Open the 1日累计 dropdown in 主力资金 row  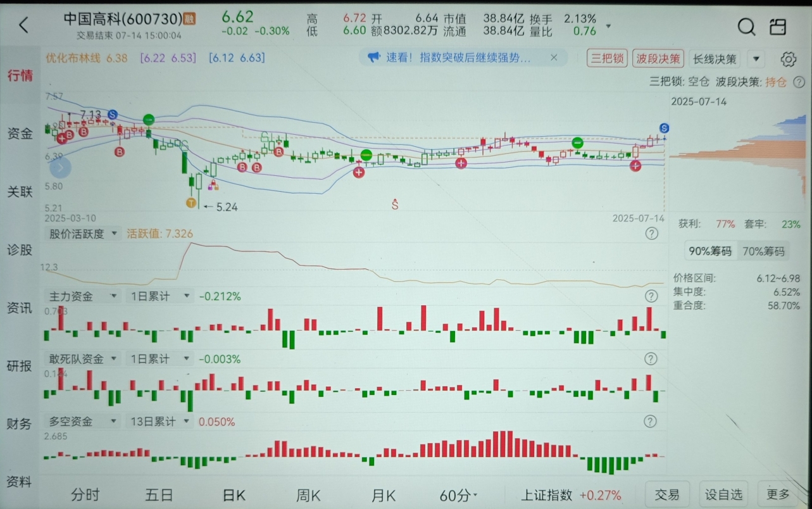coord(158,296)
